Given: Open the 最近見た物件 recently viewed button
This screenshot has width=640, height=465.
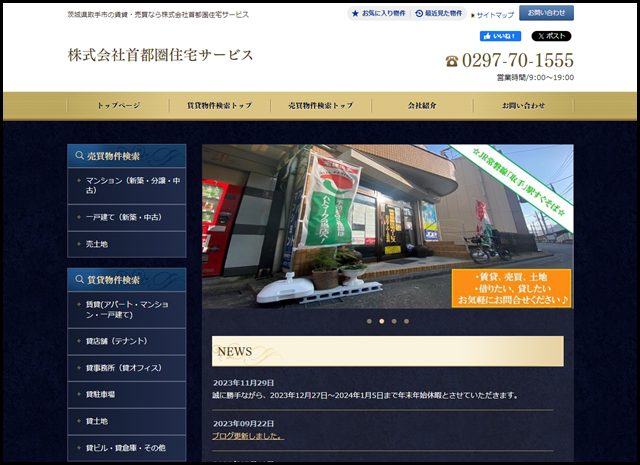Looking at the screenshot, I should tap(438, 13).
